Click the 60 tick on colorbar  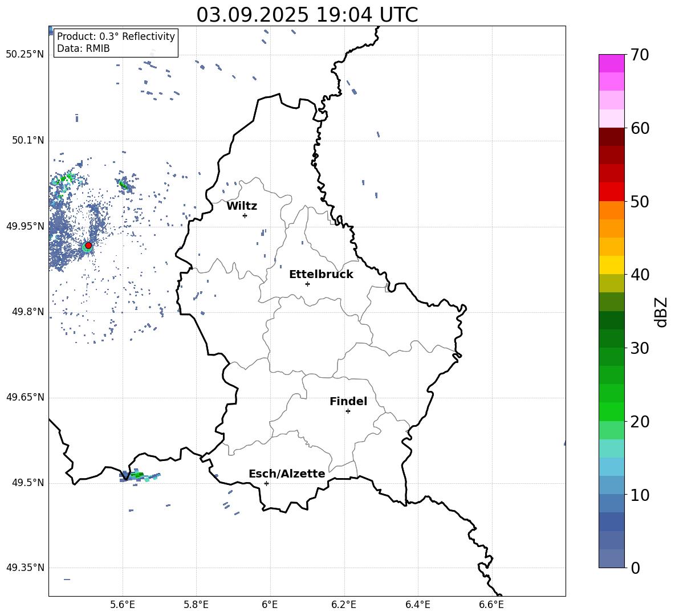tap(640, 128)
